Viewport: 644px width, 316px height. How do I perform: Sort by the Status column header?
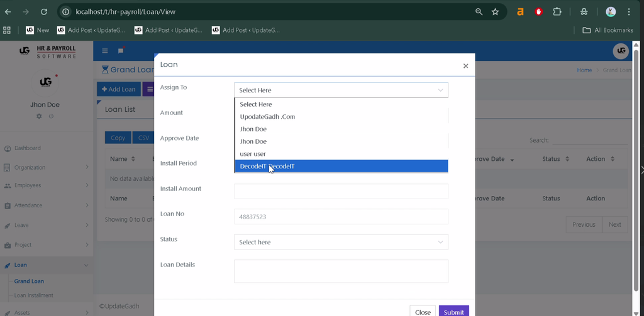pos(556,159)
